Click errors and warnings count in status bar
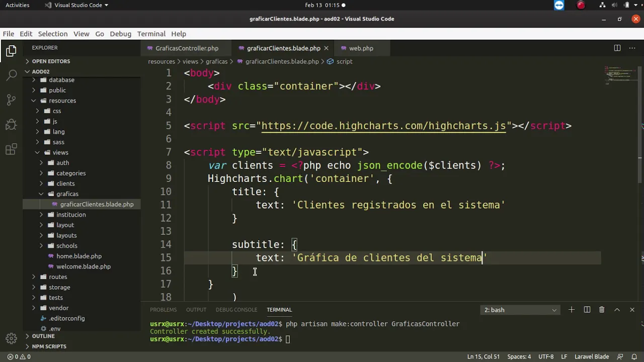Viewport: 644px width, 362px height. pyautogui.click(x=19, y=356)
